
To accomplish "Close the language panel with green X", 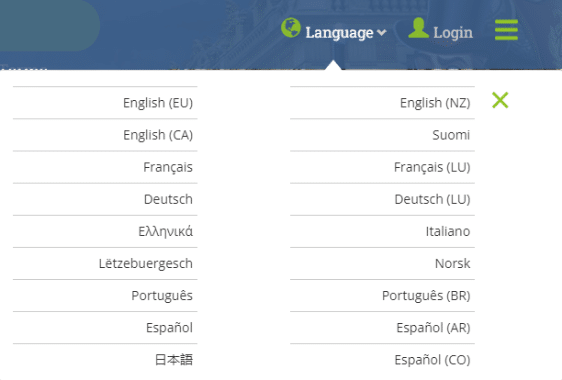I will pyautogui.click(x=500, y=100).
